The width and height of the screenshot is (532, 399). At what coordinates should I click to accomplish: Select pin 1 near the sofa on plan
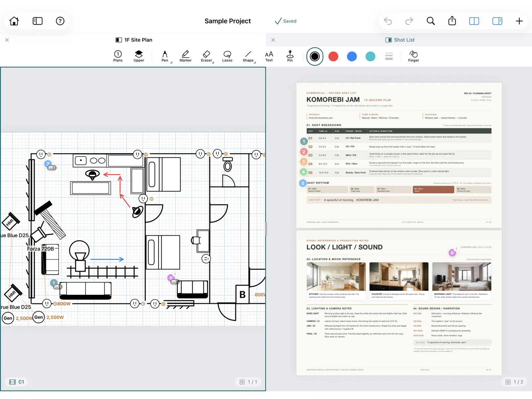54,283
